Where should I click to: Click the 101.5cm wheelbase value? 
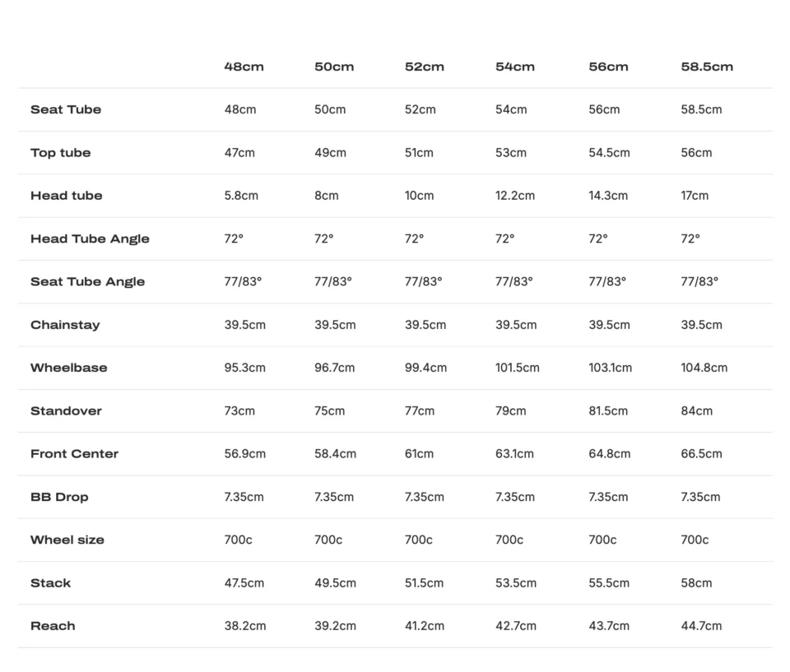(x=517, y=368)
